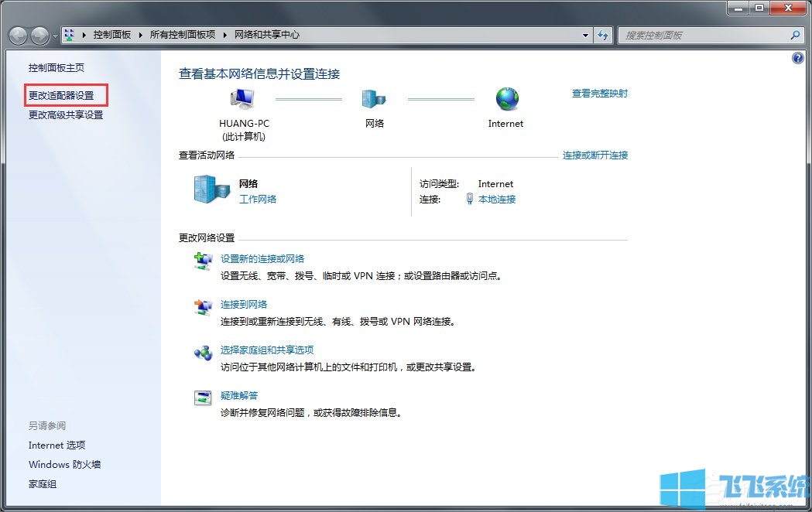Click the 连接到网络 icon
Viewport: 812px width, 512px height.
pos(203,308)
